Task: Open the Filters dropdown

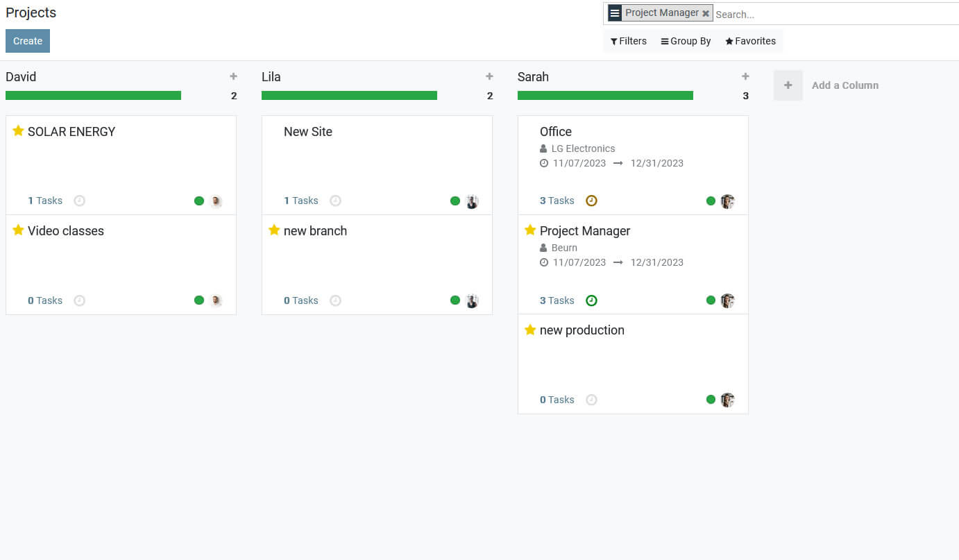Action: click(628, 41)
